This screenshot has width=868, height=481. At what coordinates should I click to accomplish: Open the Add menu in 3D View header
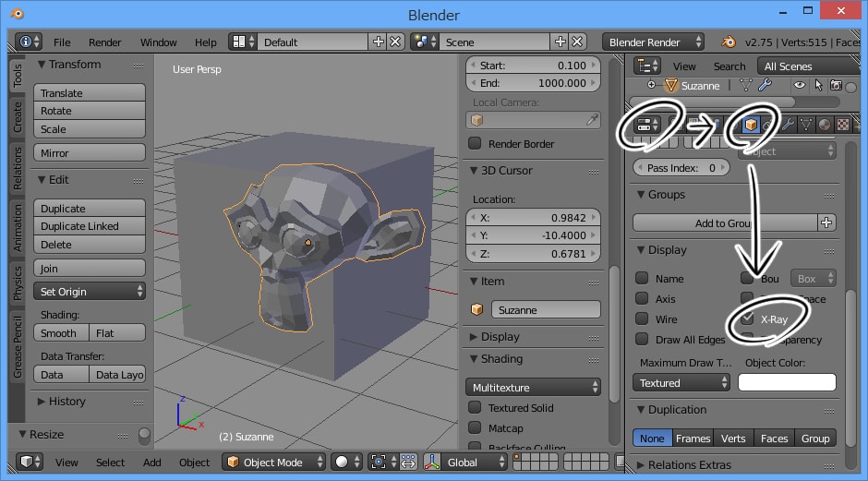coord(151,463)
